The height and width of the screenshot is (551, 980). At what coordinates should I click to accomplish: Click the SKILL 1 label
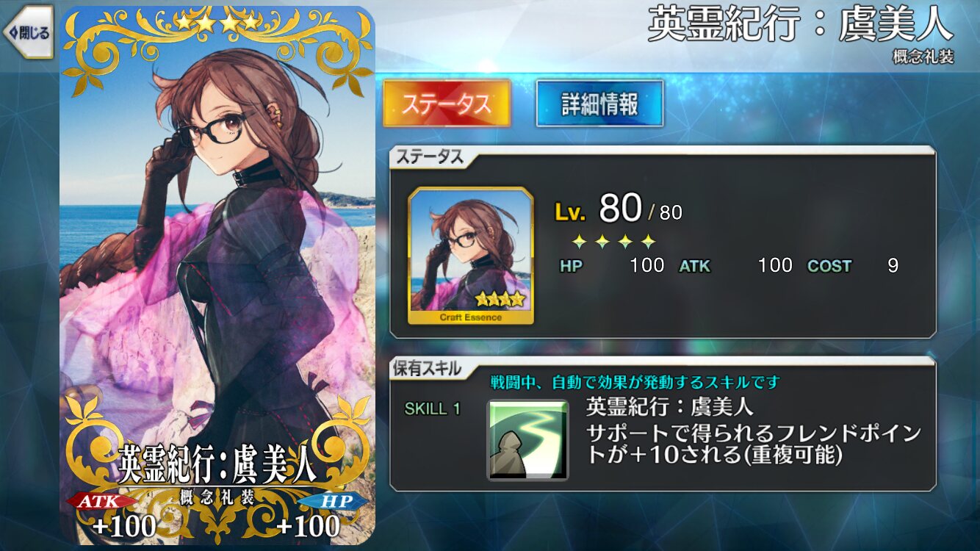click(433, 409)
